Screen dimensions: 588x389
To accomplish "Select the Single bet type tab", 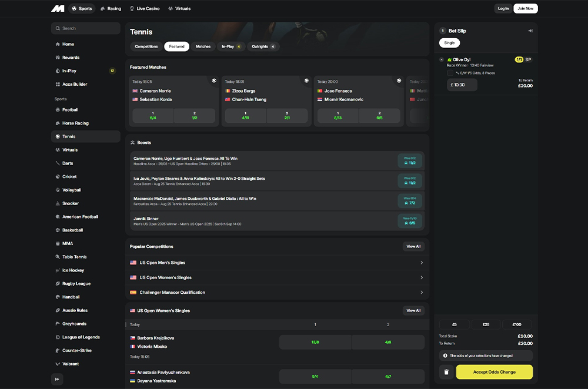I will pos(449,43).
